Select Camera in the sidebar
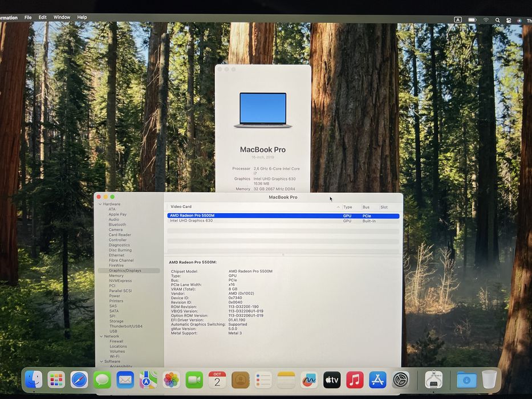Viewport: 532px width, 399px height. pyautogui.click(x=116, y=230)
